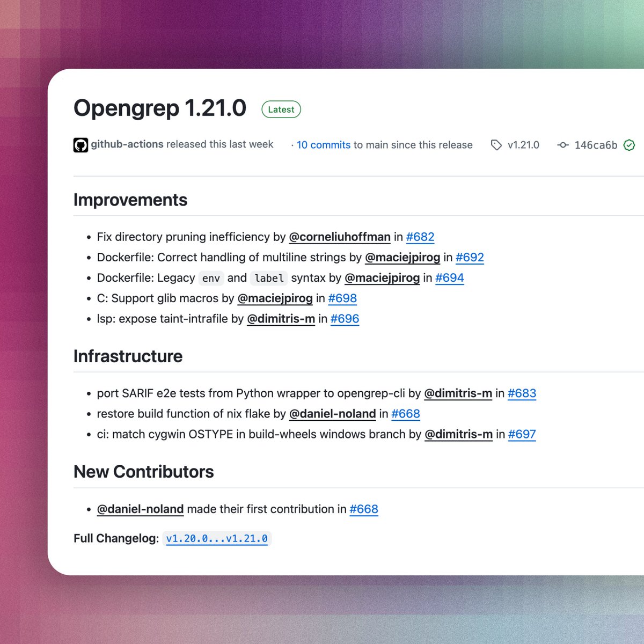The width and height of the screenshot is (644, 644).
Task: Open pull request #682
Action: 420,237
